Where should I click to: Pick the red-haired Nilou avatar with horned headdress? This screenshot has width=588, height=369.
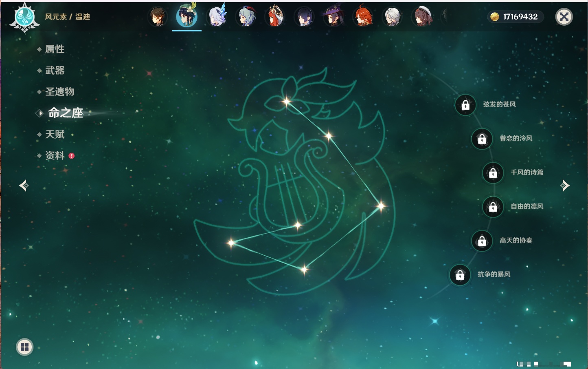[275, 17]
